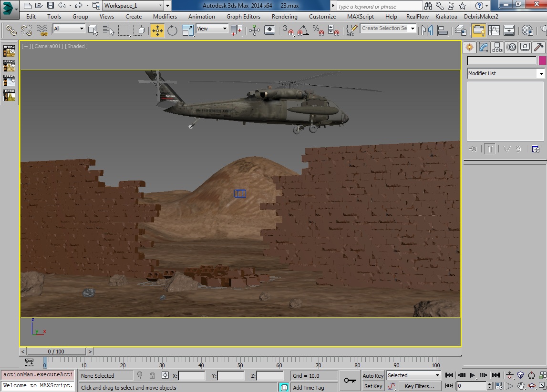The width and height of the screenshot is (547, 392).
Task: Click the Select and Link chain icon
Action: (x=10, y=30)
